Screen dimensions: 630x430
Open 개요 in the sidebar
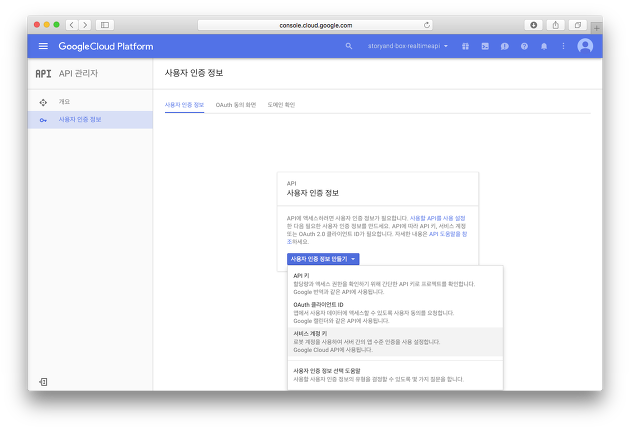90,102
